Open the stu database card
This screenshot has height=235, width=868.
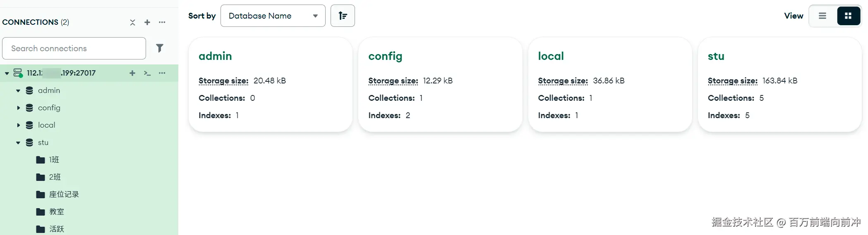716,56
